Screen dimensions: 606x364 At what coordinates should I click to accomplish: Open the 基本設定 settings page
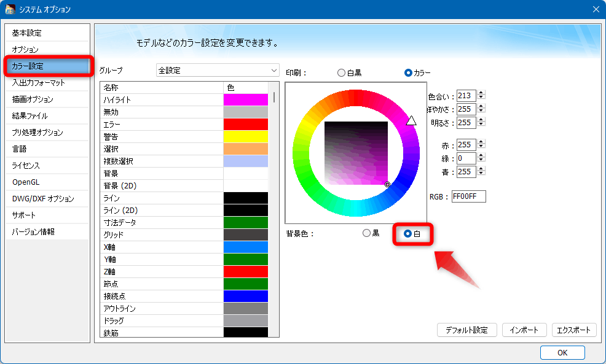(x=47, y=33)
